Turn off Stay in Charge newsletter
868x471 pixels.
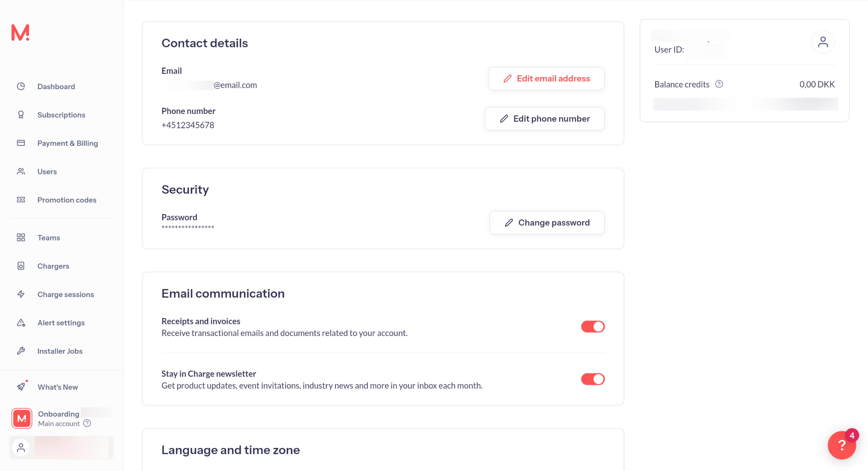tap(592, 379)
